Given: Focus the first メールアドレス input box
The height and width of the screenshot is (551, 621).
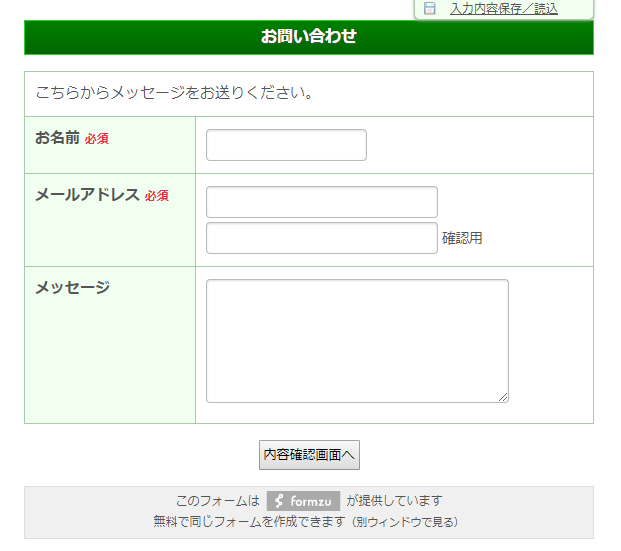Looking at the screenshot, I should click(321, 202).
